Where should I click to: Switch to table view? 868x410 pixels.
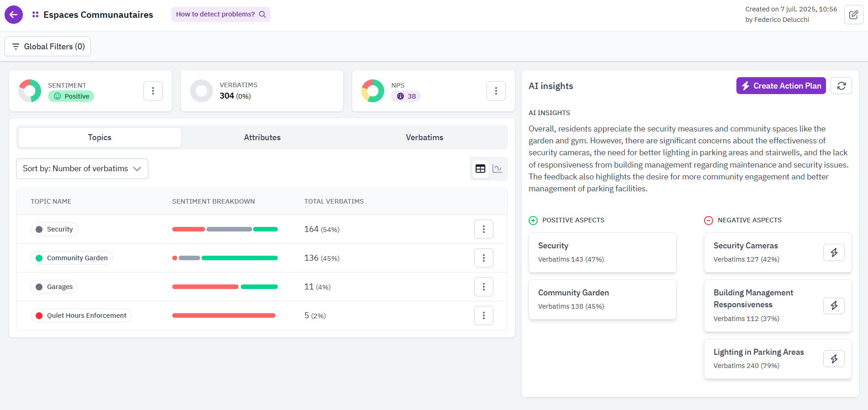pyautogui.click(x=480, y=169)
